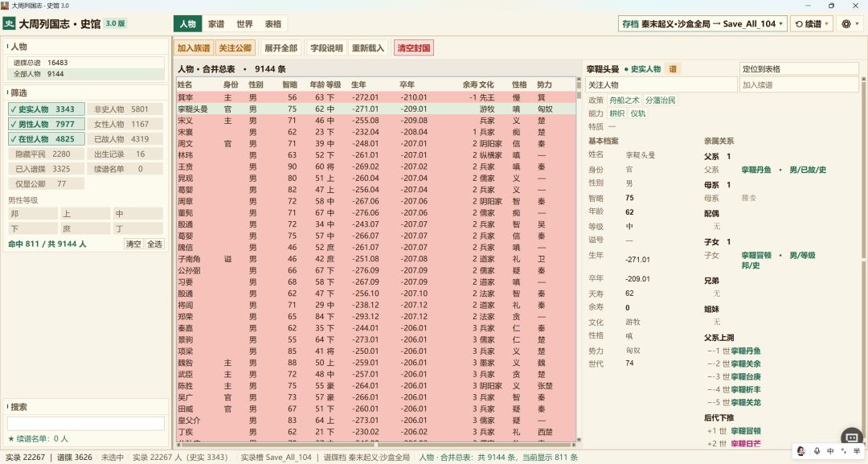Select the 箕準 table row
The height and width of the screenshot is (464, 868).
tap(375, 96)
